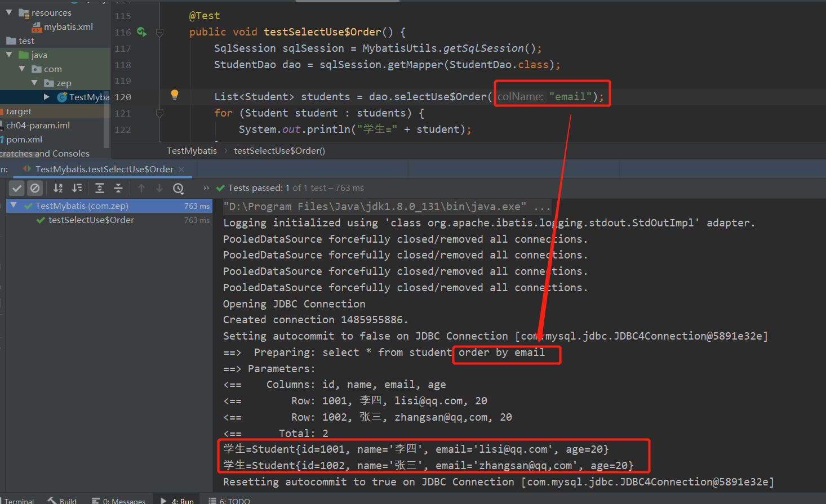This screenshot has width=826, height=504.
Task: Open pom.xml file
Action: click(x=24, y=139)
